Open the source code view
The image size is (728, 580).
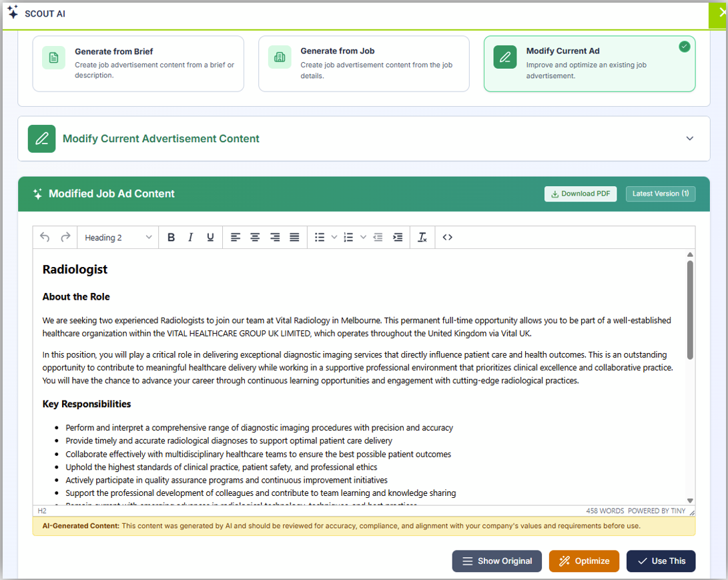pyautogui.click(x=448, y=238)
